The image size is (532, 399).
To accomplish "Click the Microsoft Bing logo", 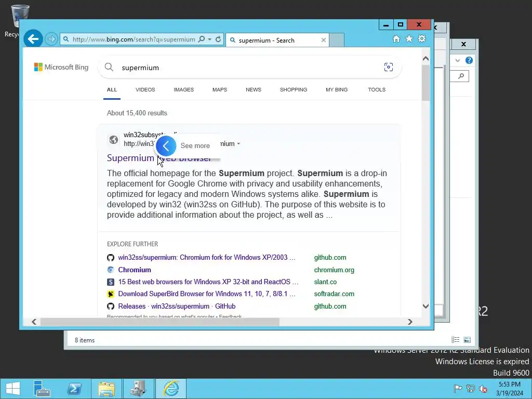I will pos(61,67).
